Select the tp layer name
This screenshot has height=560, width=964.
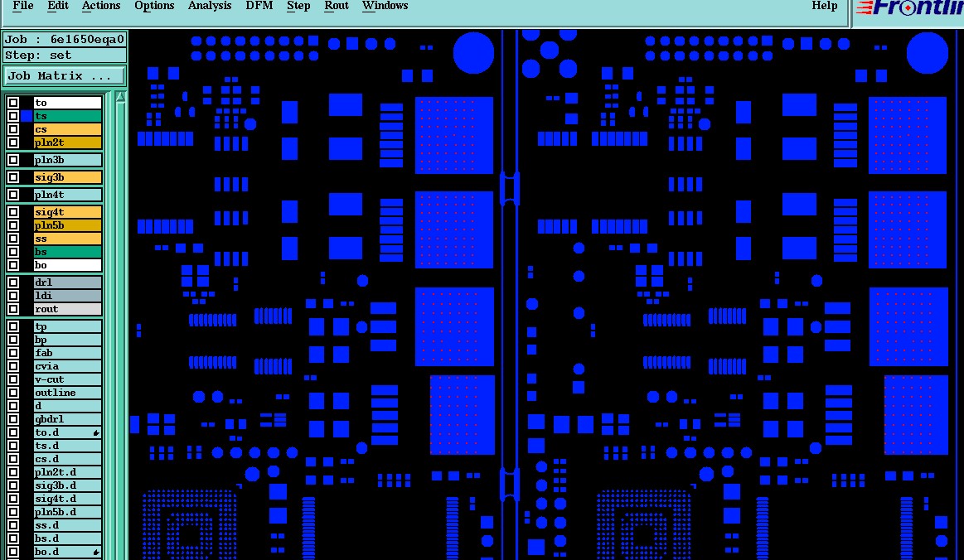68,326
